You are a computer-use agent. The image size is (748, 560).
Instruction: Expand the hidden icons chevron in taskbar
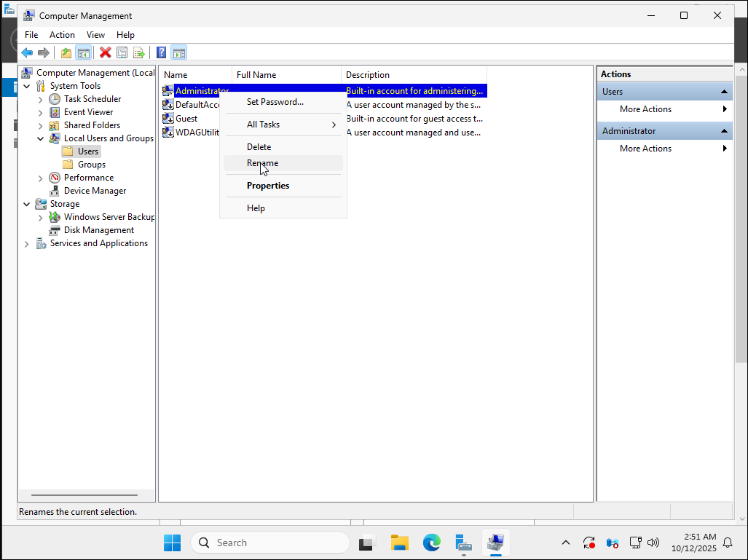[x=566, y=542]
